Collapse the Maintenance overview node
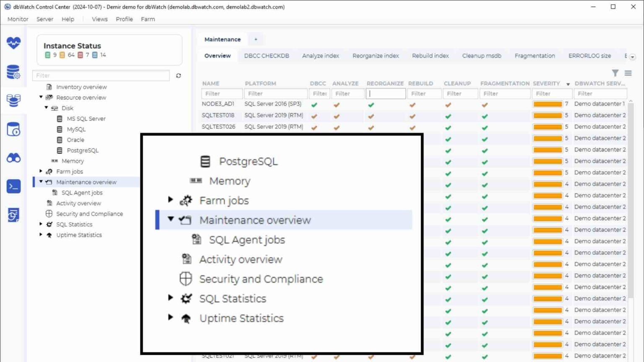The width and height of the screenshot is (644, 362). 41,182
